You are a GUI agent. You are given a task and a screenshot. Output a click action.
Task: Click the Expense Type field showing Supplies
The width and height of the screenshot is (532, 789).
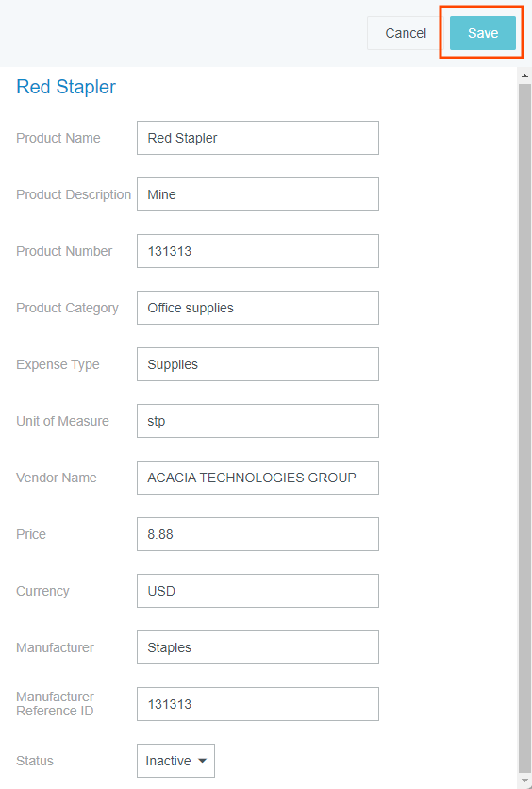pyautogui.click(x=258, y=364)
